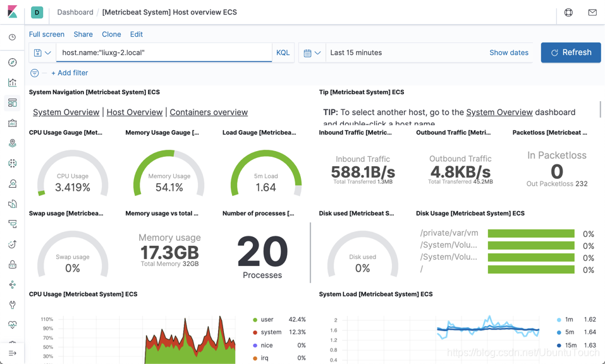The height and width of the screenshot is (364, 605).
Task: Go to the Dashboard breadcrumb
Action: tap(75, 13)
